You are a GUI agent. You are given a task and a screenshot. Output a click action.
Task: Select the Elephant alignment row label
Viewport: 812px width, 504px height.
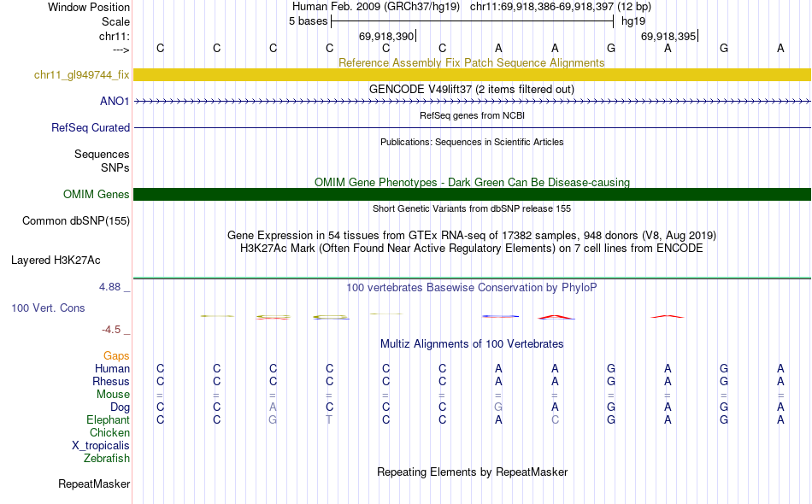click(x=108, y=419)
